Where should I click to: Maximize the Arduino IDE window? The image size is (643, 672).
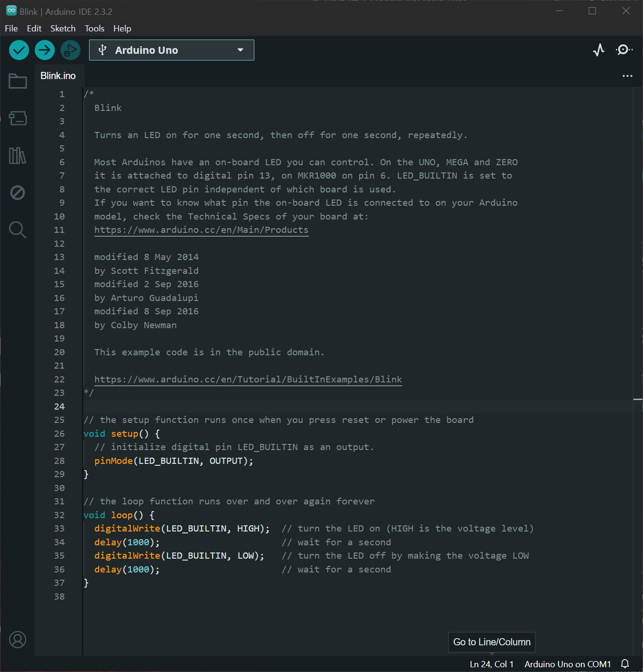(x=593, y=10)
